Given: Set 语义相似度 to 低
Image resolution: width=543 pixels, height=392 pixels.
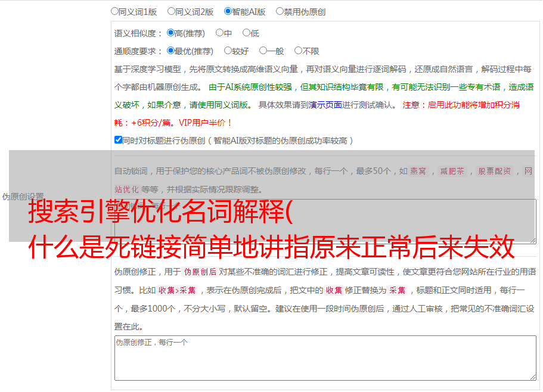Looking at the screenshot, I should pyautogui.click(x=246, y=33).
